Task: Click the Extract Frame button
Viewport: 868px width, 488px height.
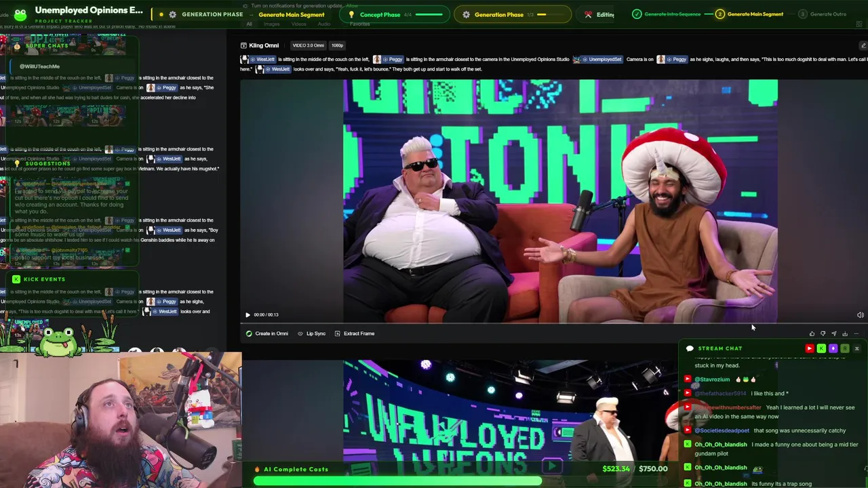Action: [x=354, y=333]
